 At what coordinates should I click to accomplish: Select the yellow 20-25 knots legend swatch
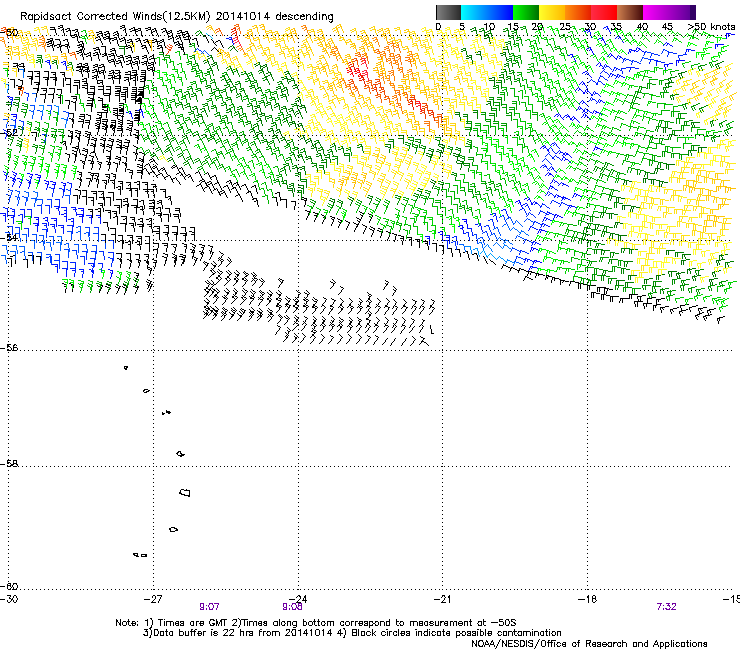(552, 12)
